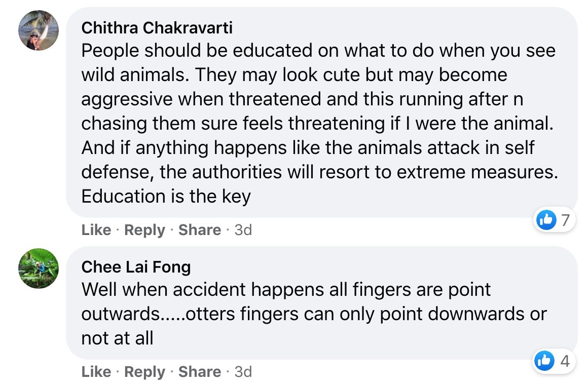
Task: Open Chee Lai Fong's profile picture
Action: (39, 268)
